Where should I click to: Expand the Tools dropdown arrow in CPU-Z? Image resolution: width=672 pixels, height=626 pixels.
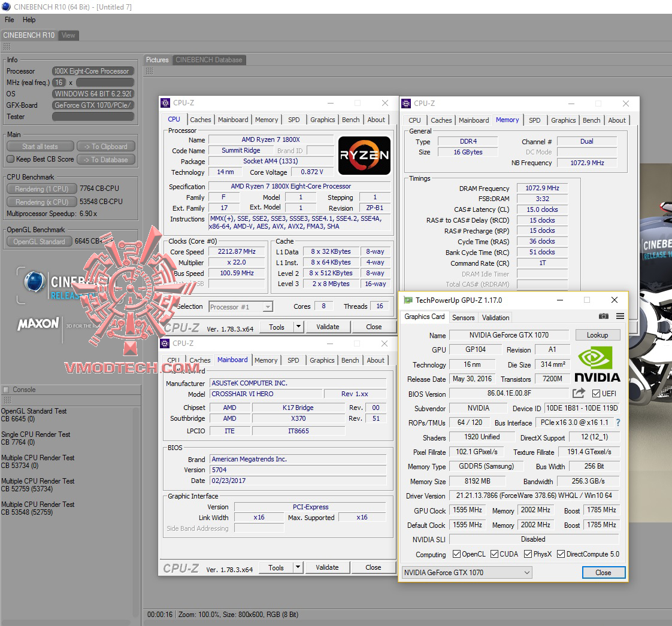pyautogui.click(x=297, y=327)
